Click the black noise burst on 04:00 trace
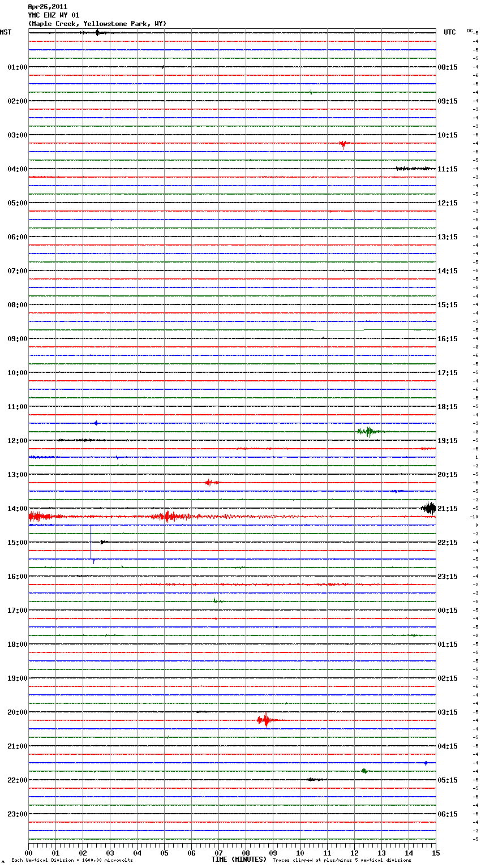This screenshot has width=481, height=868. pyautogui.click(x=415, y=169)
